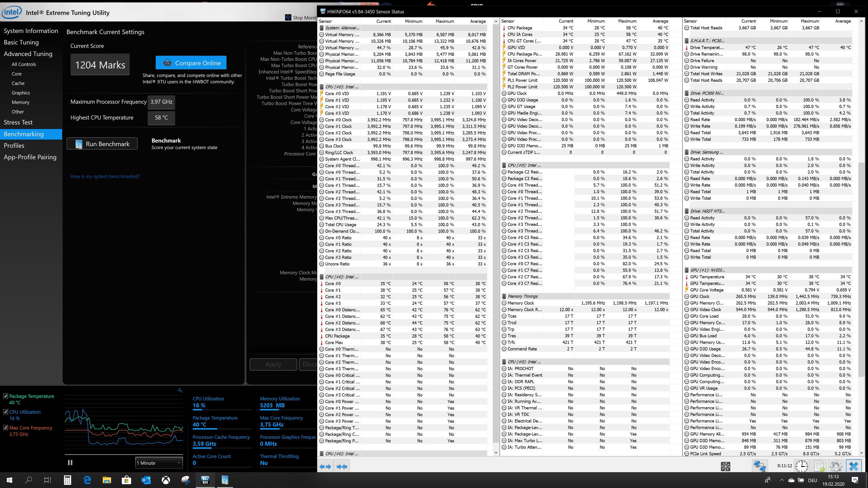
Task: Click the network remote monitoring icon
Action: coord(760,467)
